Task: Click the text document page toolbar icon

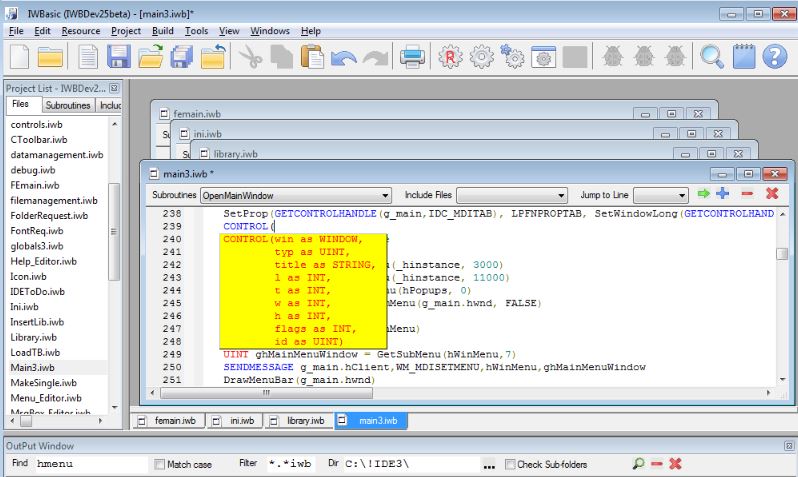Action: pyautogui.click(x=88, y=57)
